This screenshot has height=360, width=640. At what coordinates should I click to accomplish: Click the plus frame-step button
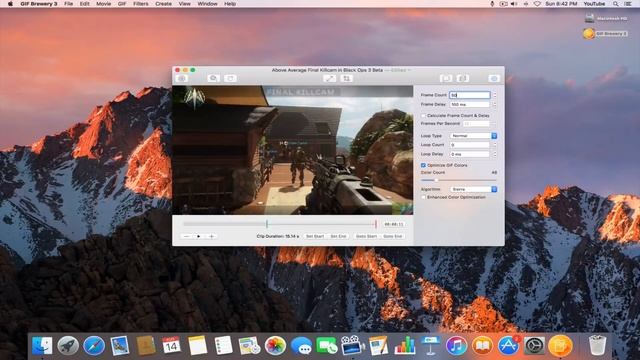[211, 236]
